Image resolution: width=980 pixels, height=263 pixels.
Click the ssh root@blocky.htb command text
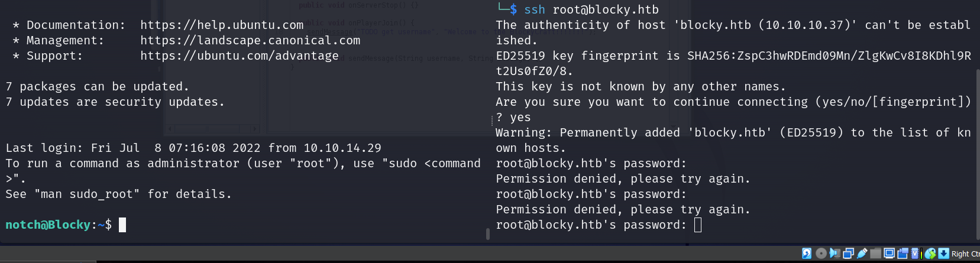[591, 9]
